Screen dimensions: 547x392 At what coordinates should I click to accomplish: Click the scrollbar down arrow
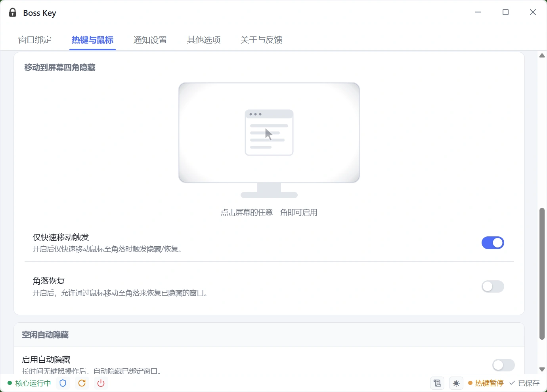(x=542, y=369)
